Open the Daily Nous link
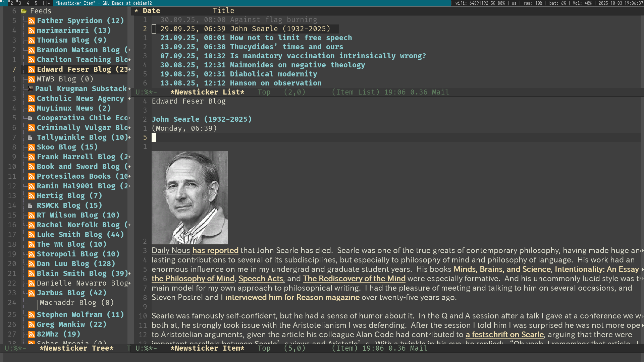 tap(171, 250)
